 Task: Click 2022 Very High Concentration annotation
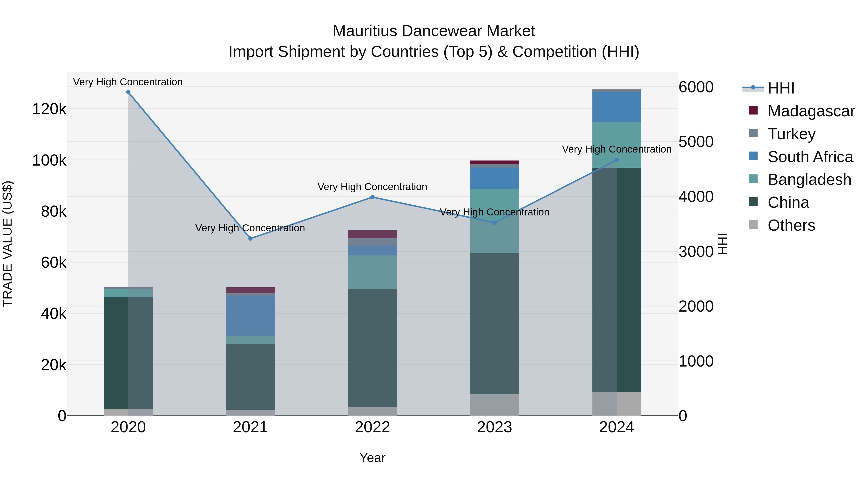372,187
